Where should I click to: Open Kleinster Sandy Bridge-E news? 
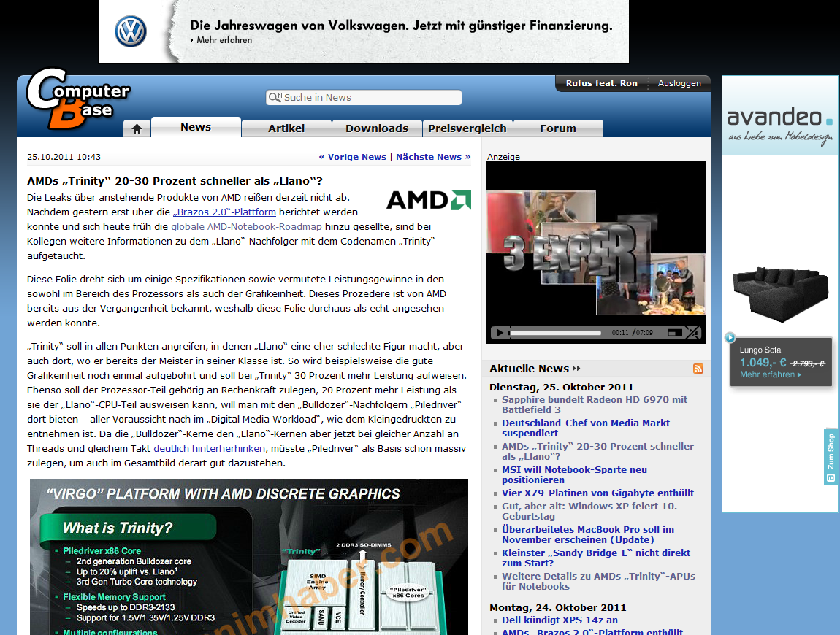click(x=596, y=558)
